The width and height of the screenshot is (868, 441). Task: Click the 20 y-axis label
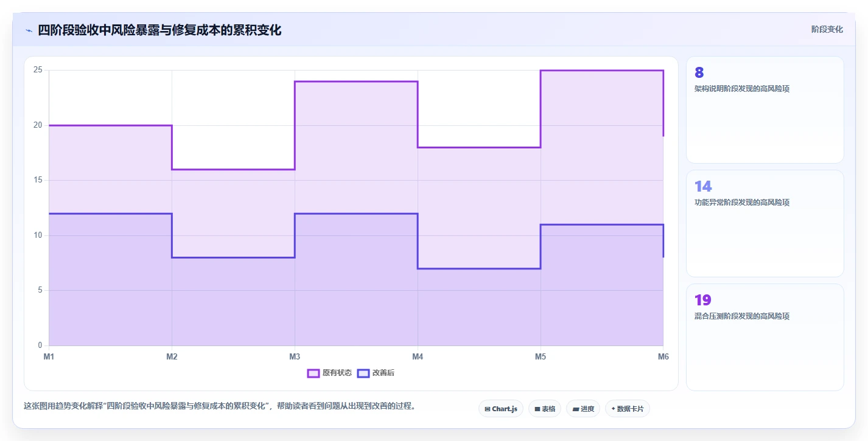[x=38, y=125]
